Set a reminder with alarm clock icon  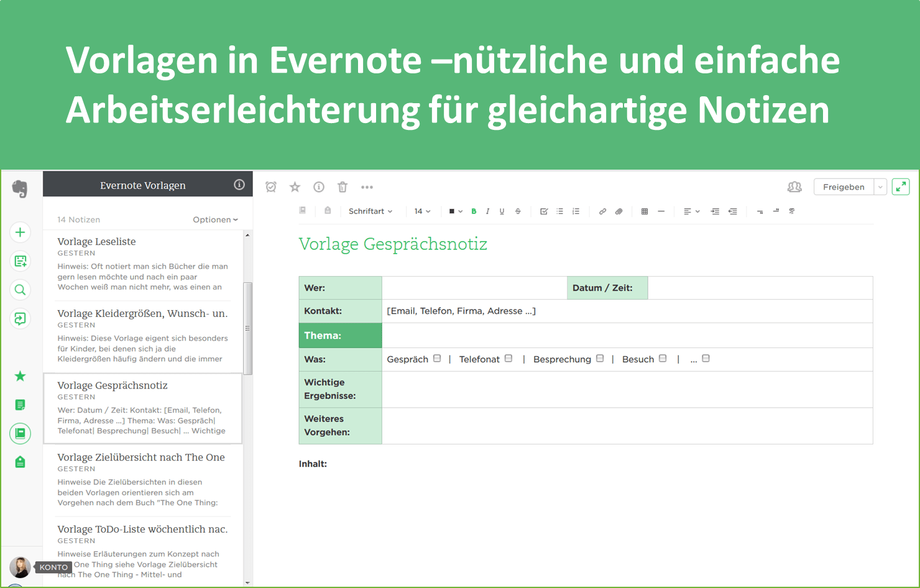(271, 187)
